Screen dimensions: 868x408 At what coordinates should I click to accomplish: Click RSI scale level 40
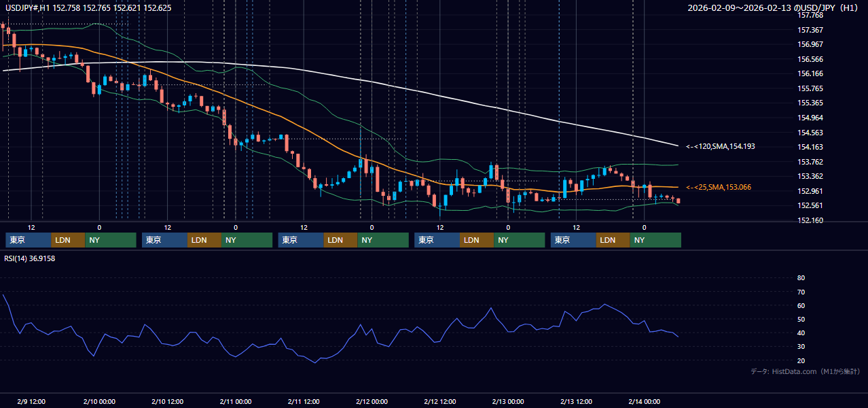(801, 333)
